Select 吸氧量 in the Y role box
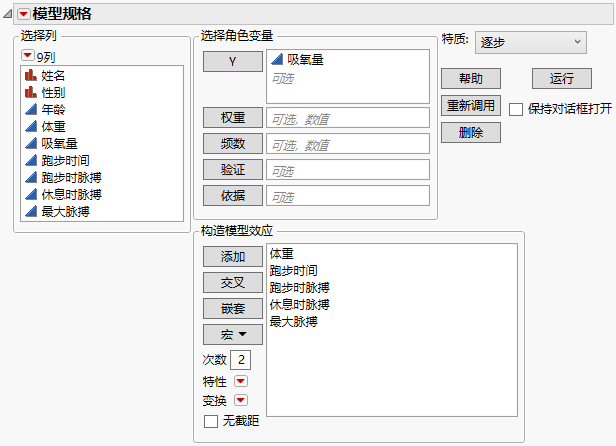Viewport: 616px width, 446px height. tap(305, 59)
